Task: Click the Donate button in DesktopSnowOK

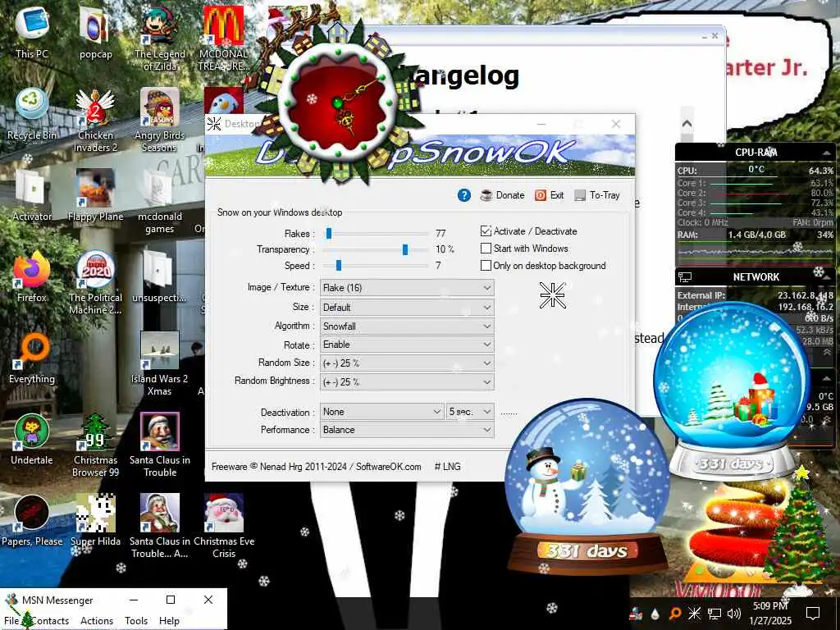Action: 503,195
